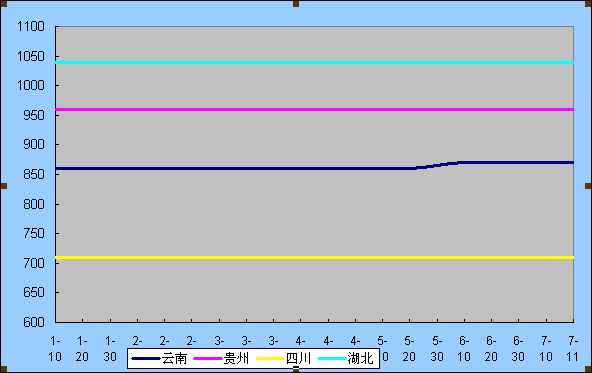Select the yellow 四川 legend line key
Screen dimensions: 592x373
tap(270, 358)
